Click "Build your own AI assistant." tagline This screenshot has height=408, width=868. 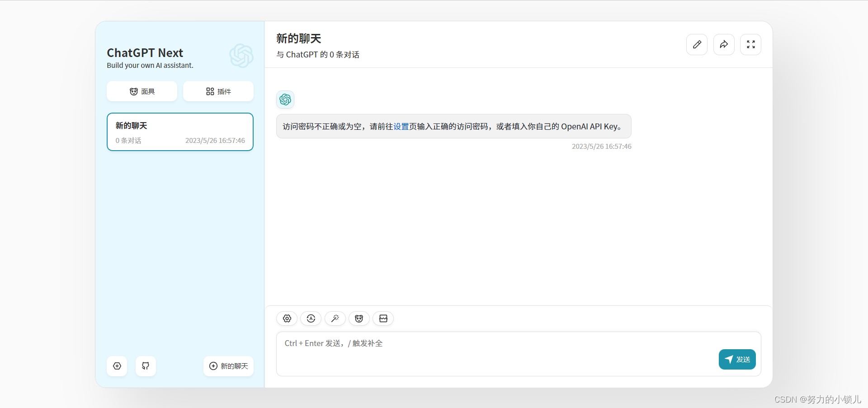click(x=150, y=66)
